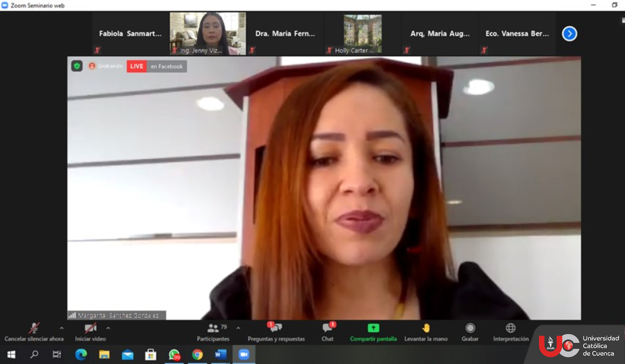
Task: Minimize the Zoom Seminario web window
Action: pyautogui.click(x=593, y=5)
